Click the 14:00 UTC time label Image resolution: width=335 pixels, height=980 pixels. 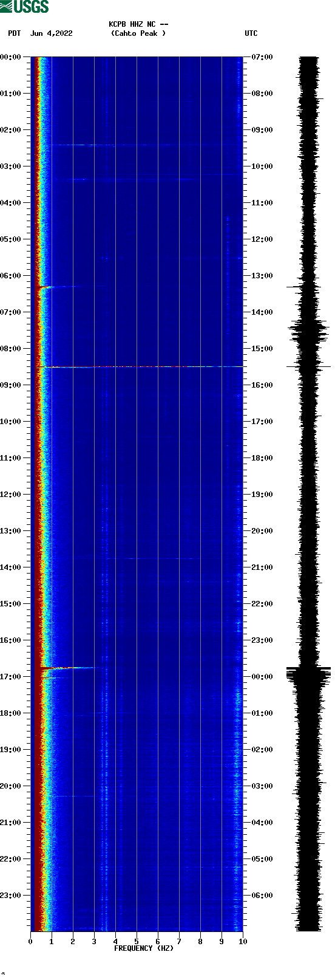(x=262, y=312)
